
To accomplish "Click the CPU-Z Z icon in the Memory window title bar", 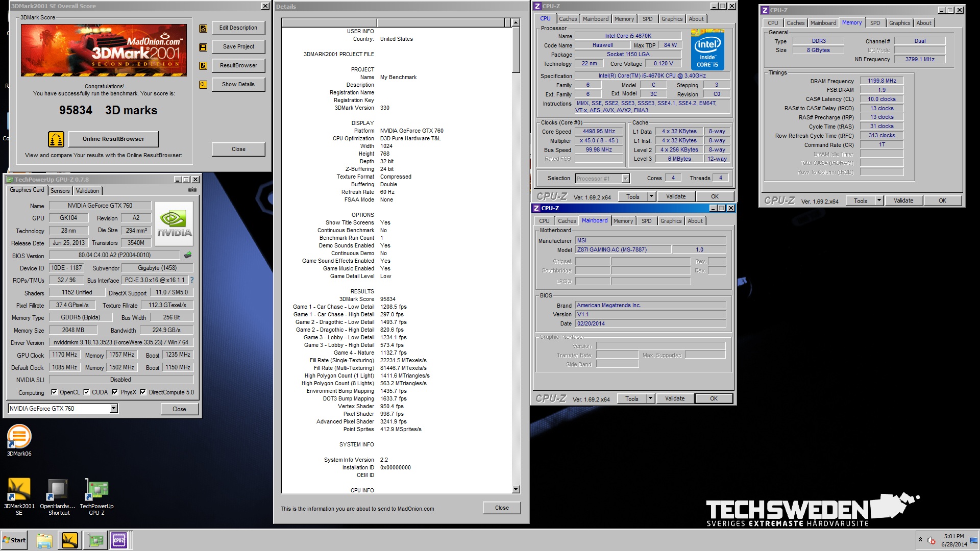I will click(765, 10).
